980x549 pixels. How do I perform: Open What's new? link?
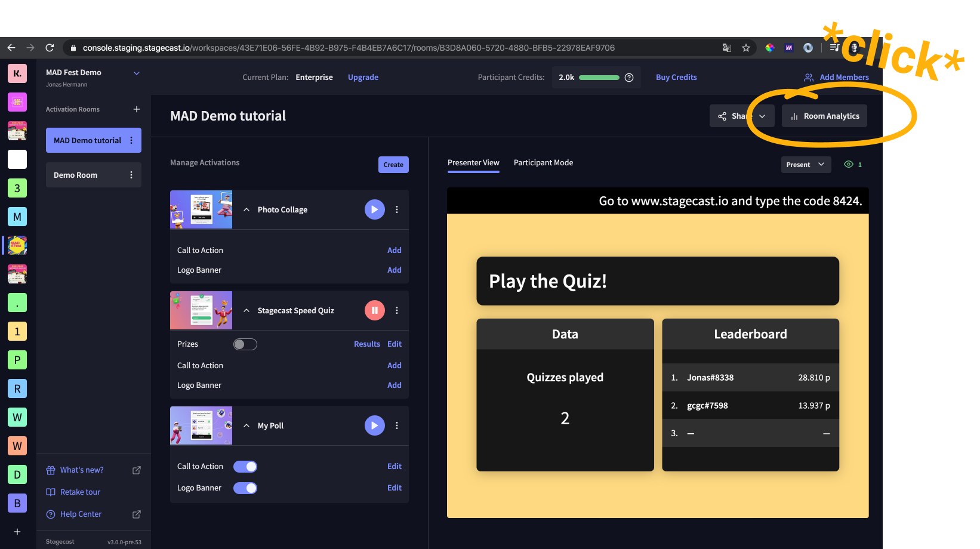click(x=82, y=470)
